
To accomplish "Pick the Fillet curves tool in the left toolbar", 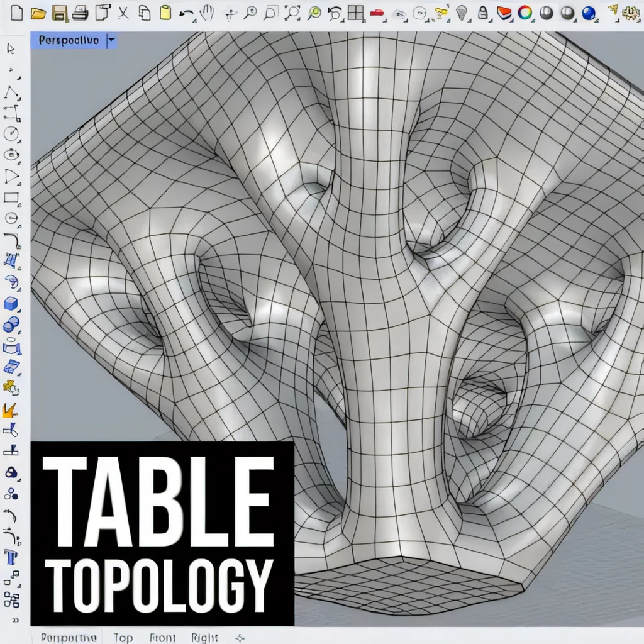I will coord(11,240).
